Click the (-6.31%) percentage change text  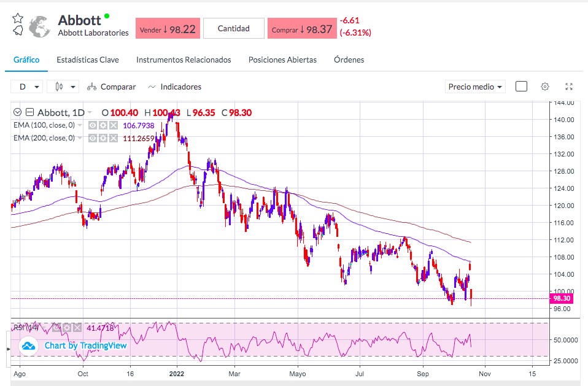(x=355, y=33)
